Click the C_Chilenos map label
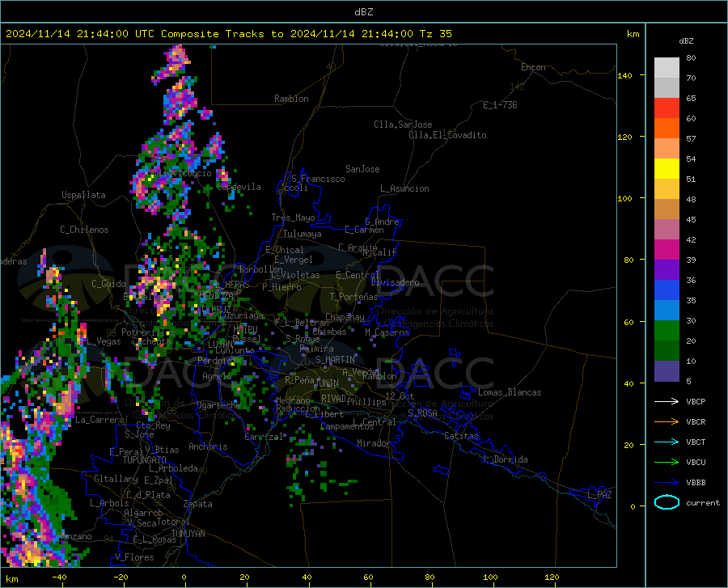Image resolution: width=728 pixels, height=588 pixels. tap(84, 230)
